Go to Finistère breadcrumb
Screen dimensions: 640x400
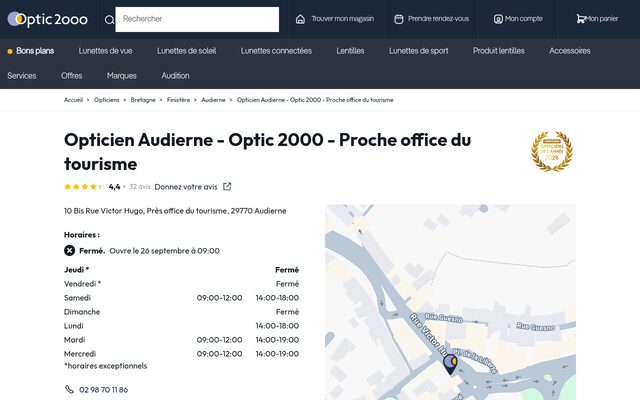[178, 100]
